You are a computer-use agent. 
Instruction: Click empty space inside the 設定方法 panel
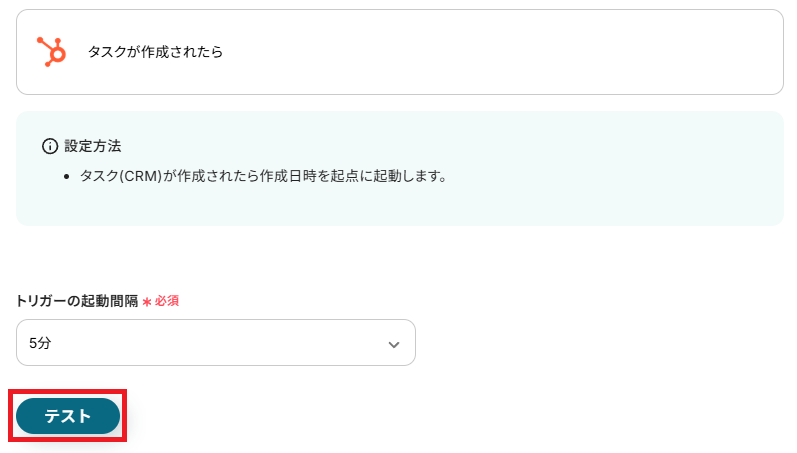(x=600, y=200)
